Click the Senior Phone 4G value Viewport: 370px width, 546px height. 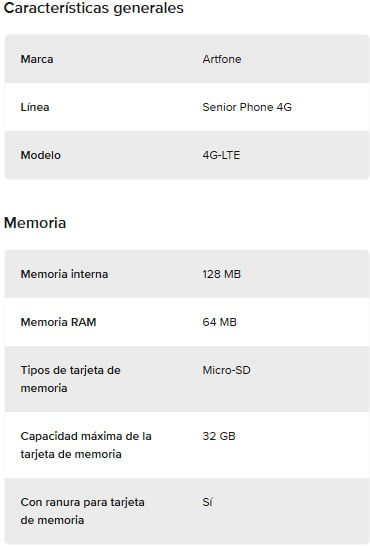click(x=247, y=107)
